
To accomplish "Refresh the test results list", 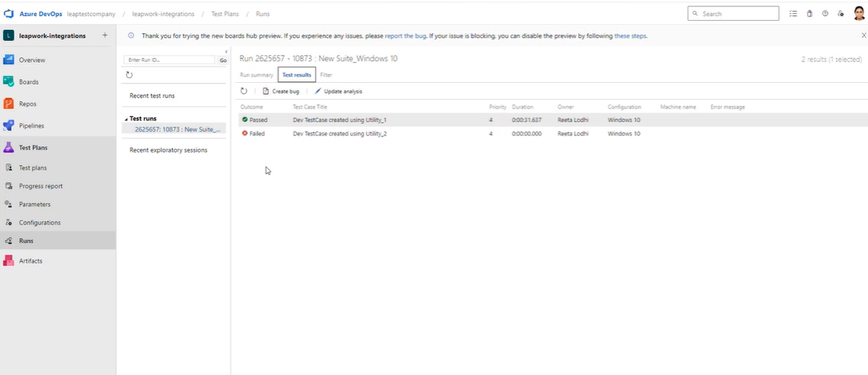I will [x=244, y=91].
